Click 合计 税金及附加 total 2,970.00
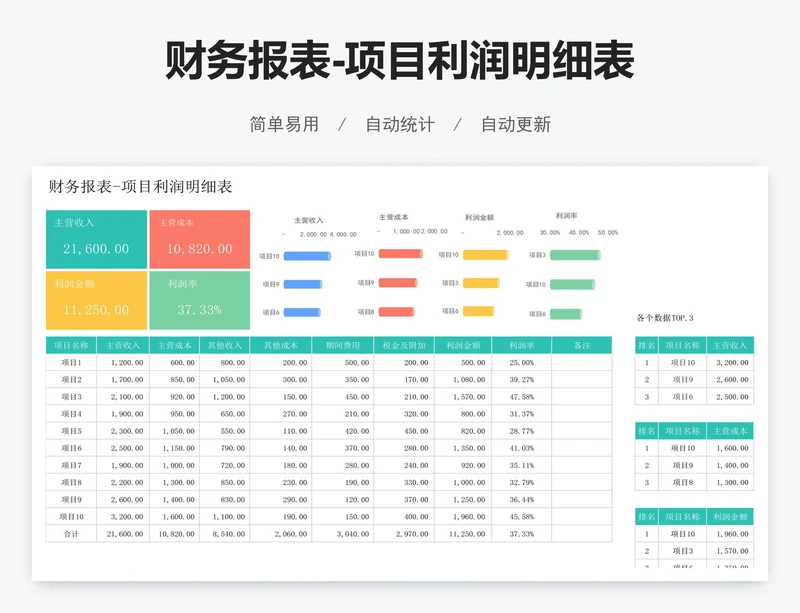The height and width of the screenshot is (613, 800). (x=404, y=534)
